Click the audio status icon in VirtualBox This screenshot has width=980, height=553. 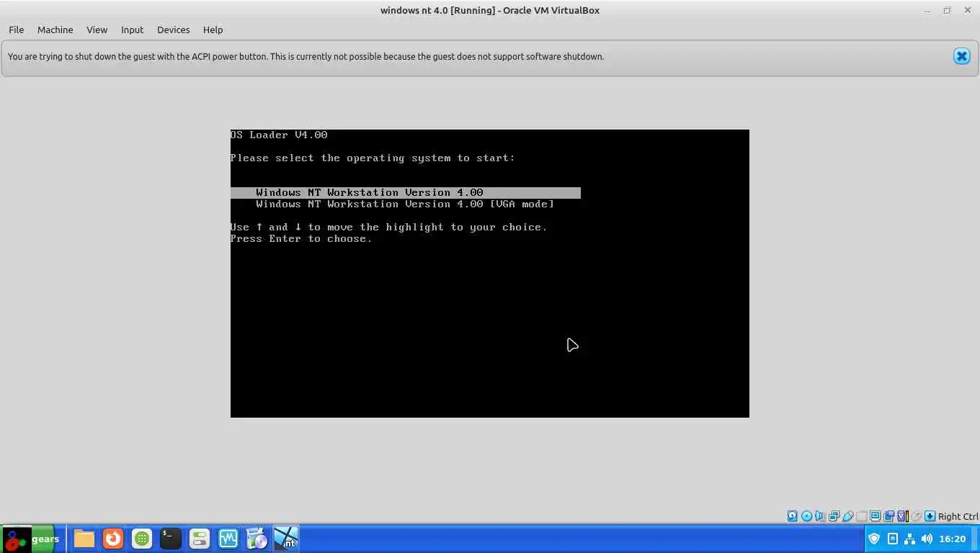[820, 516]
